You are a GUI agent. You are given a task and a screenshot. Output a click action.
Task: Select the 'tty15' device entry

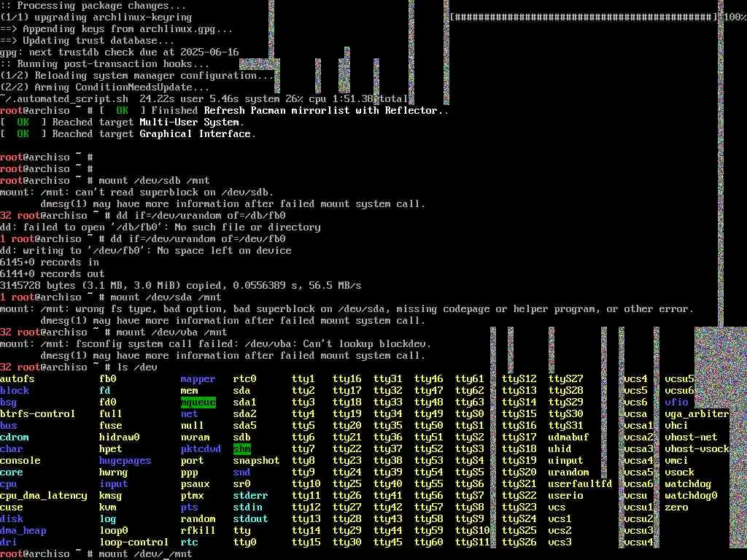tap(306, 542)
